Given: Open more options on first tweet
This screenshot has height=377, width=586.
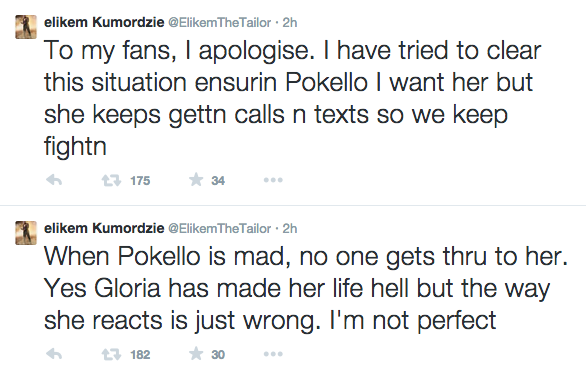Looking at the screenshot, I should click(x=273, y=180).
